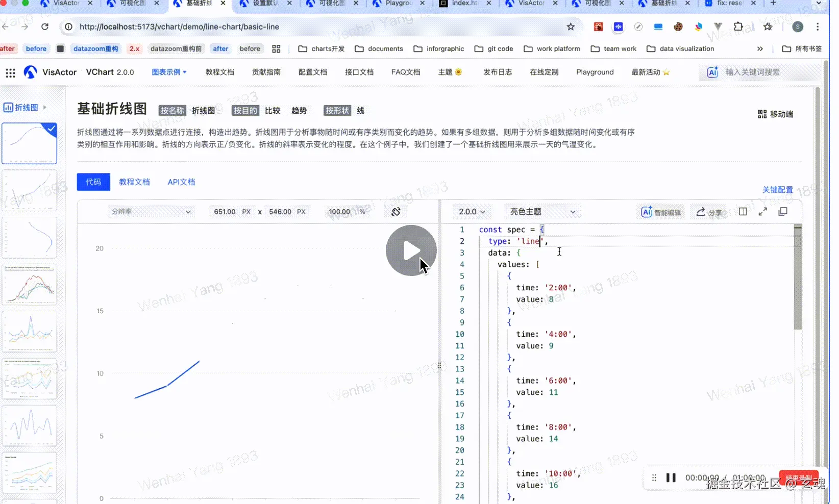Image resolution: width=839 pixels, height=504 pixels.
Task: Show more bookmarks with the chevron
Action: pos(760,49)
